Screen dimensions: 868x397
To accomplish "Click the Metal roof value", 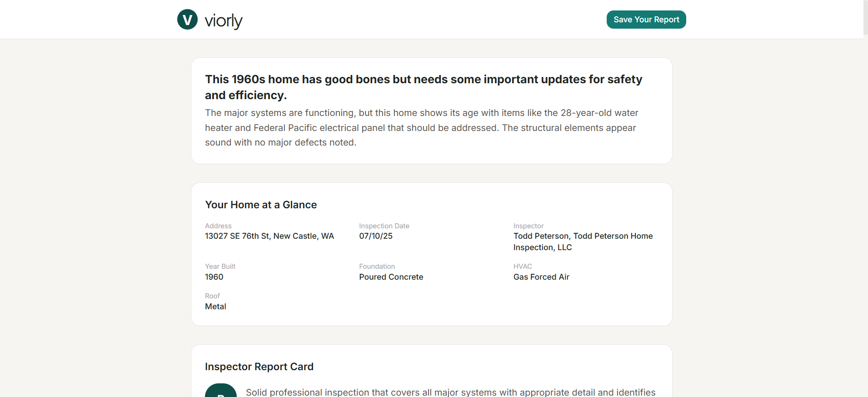I will click(215, 307).
